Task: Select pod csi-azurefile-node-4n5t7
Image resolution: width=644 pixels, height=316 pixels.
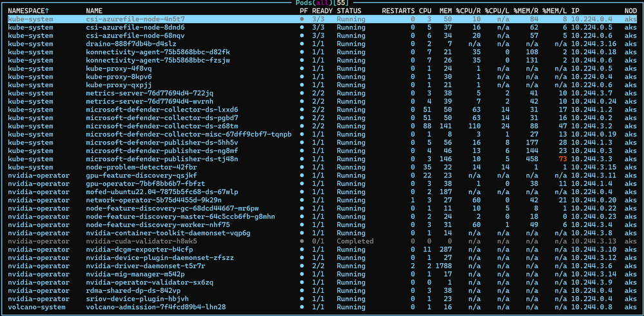Action: click(322, 19)
